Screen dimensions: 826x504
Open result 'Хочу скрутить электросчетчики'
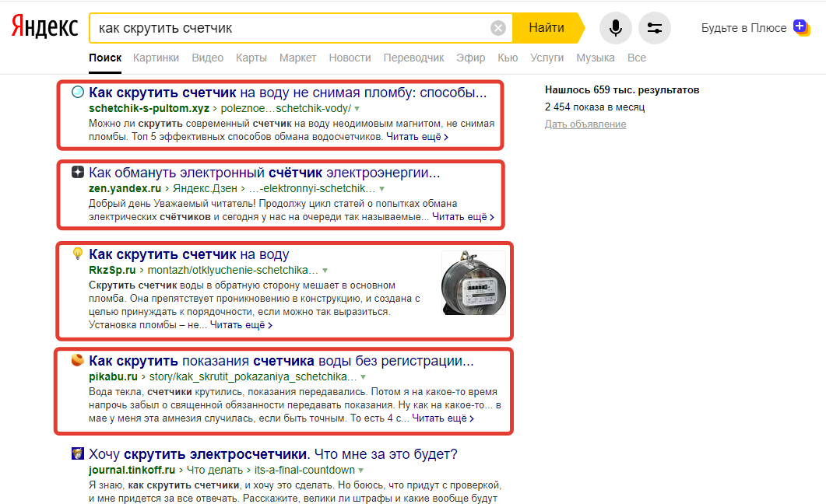click(273, 454)
